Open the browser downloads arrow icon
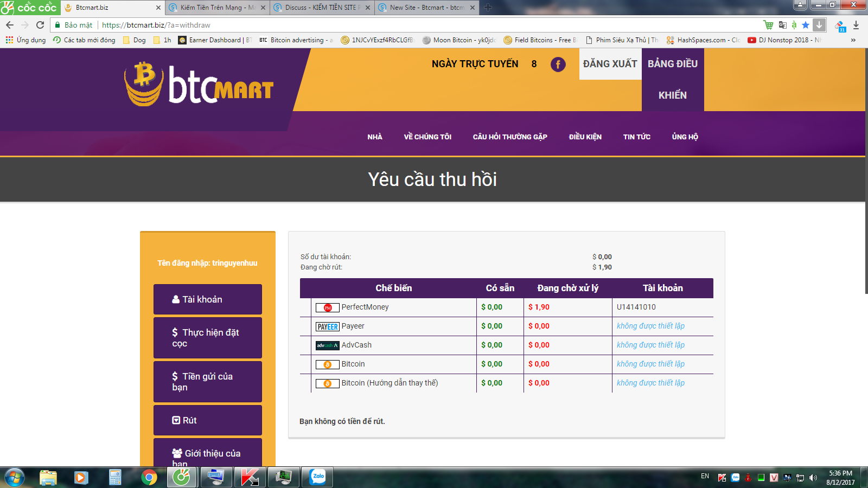This screenshot has height=488, width=868. point(856,25)
